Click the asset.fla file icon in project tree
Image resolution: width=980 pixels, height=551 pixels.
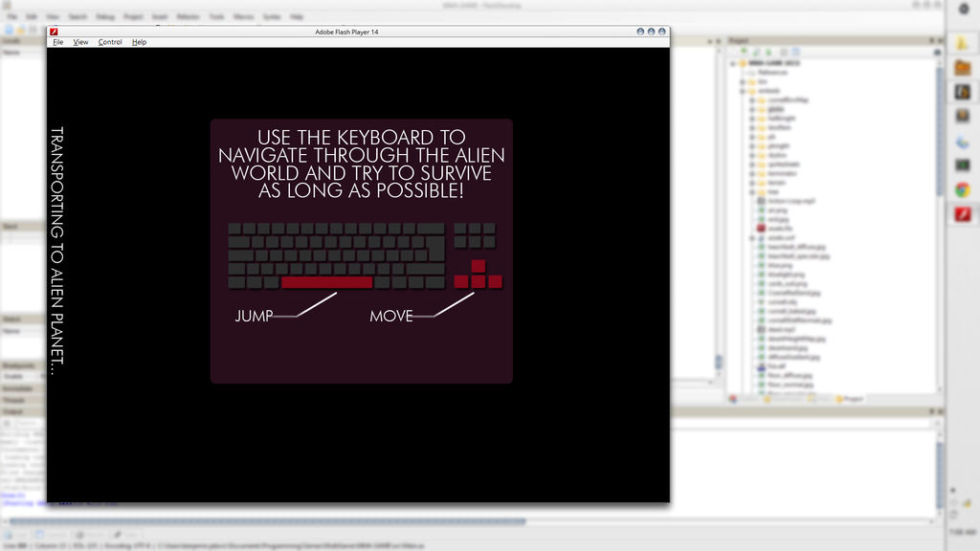tap(759, 229)
